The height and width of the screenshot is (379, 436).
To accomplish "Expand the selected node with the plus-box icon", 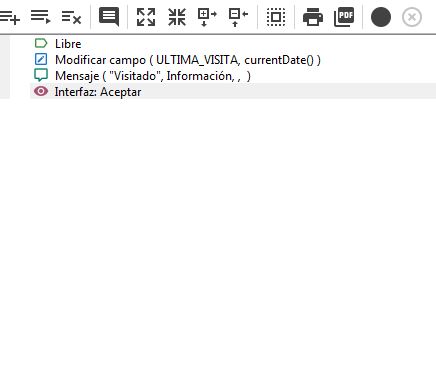I will click(207, 17).
